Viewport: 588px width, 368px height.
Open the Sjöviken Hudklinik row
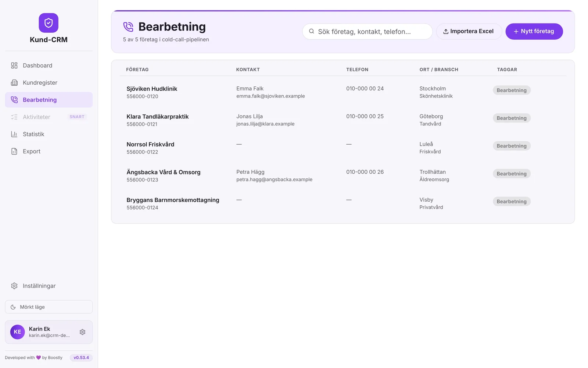pos(343,92)
